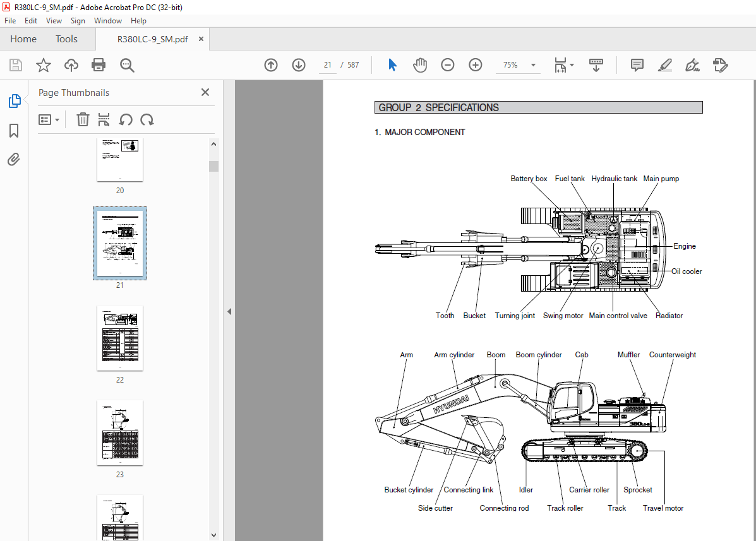Rotate page counterclockwise
Viewport: 756px width, 541px height.
tap(126, 119)
